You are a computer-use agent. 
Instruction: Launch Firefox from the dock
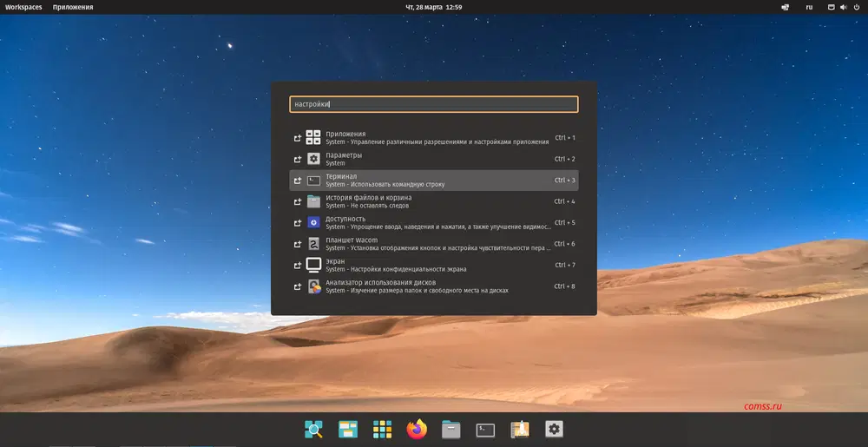[417, 429]
